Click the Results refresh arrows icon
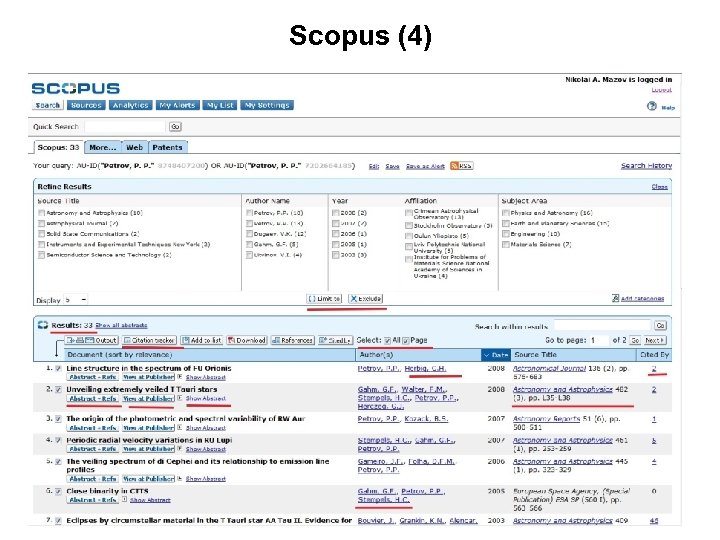The image size is (720, 540). coord(43,325)
